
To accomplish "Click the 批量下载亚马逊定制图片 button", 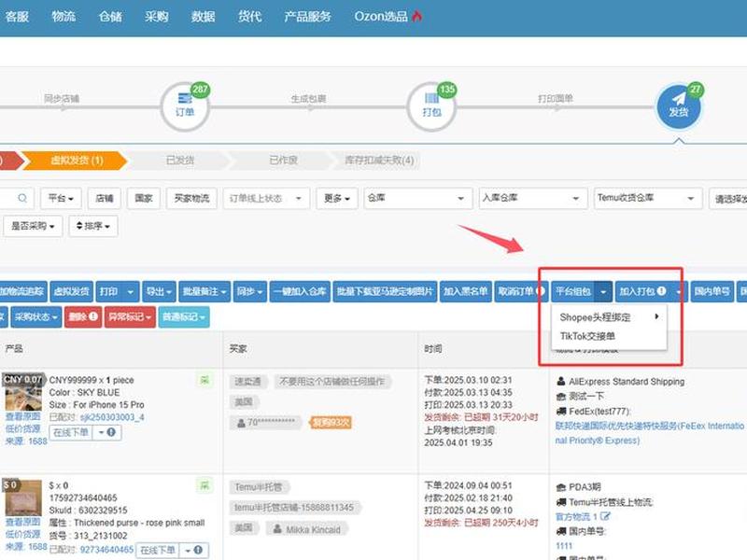I will [x=385, y=291].
